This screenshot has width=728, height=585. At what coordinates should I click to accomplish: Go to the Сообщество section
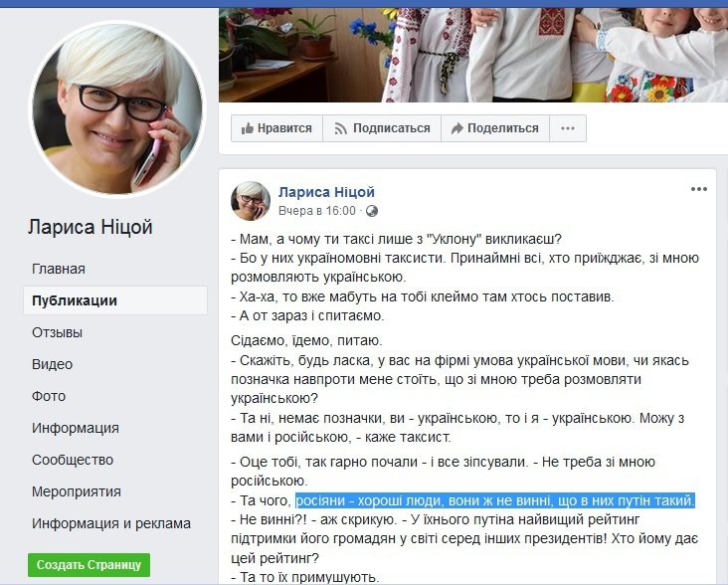pyautogui.click(x=73, y=460)
